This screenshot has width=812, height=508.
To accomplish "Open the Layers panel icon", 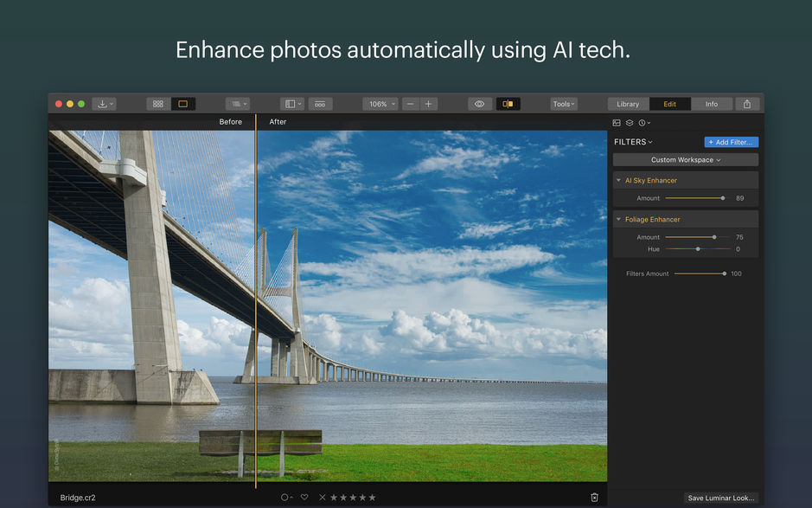I will 629,122.
